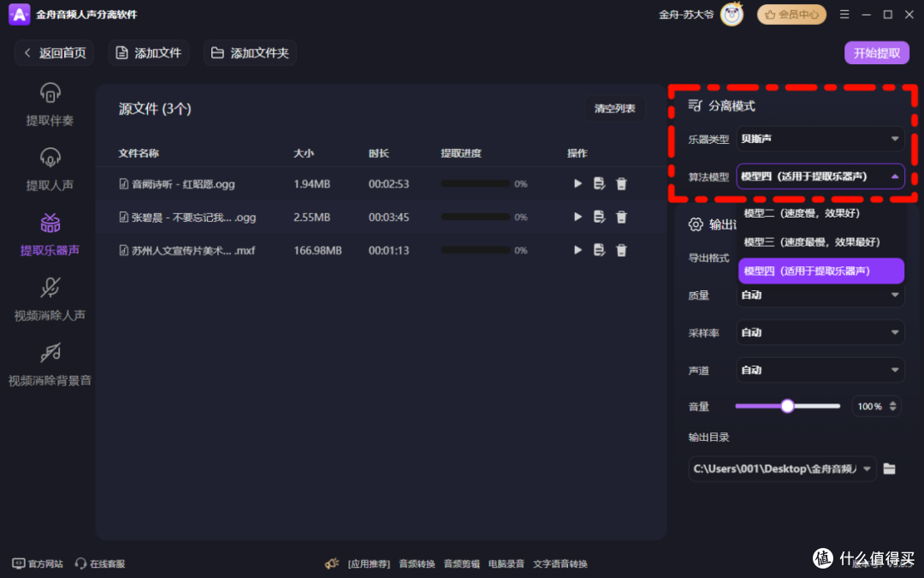The height and width of the screenshot is (578, 924).
Task: Open the hamburger main menu icon
Action: (844, 15)
